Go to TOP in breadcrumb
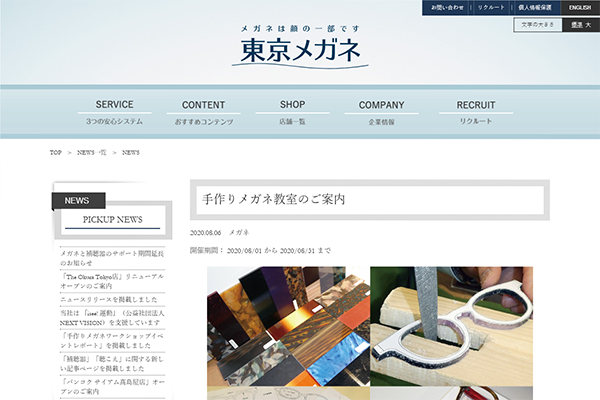 (55, 152)
